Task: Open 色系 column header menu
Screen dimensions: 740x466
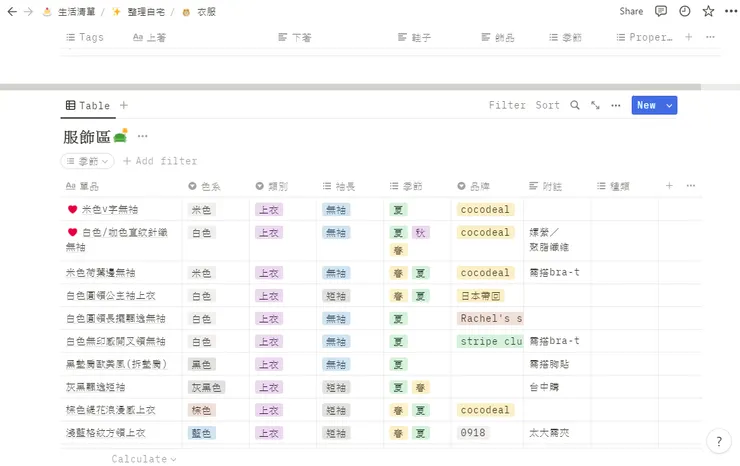Action: coord(204,186)
